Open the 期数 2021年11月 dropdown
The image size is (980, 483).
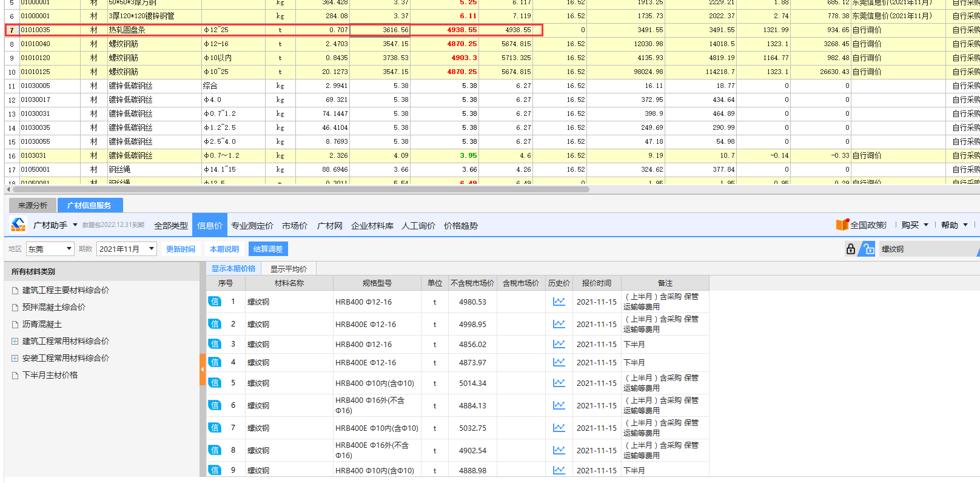126,249
